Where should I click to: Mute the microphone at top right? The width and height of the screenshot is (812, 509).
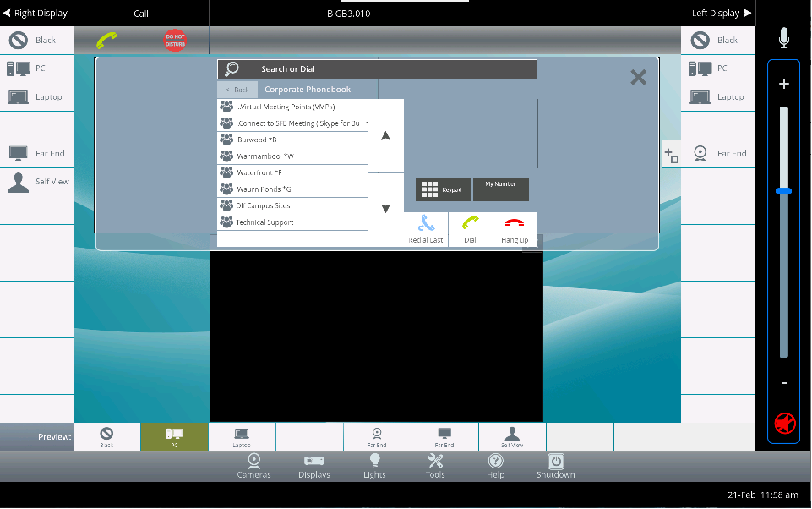782,37
